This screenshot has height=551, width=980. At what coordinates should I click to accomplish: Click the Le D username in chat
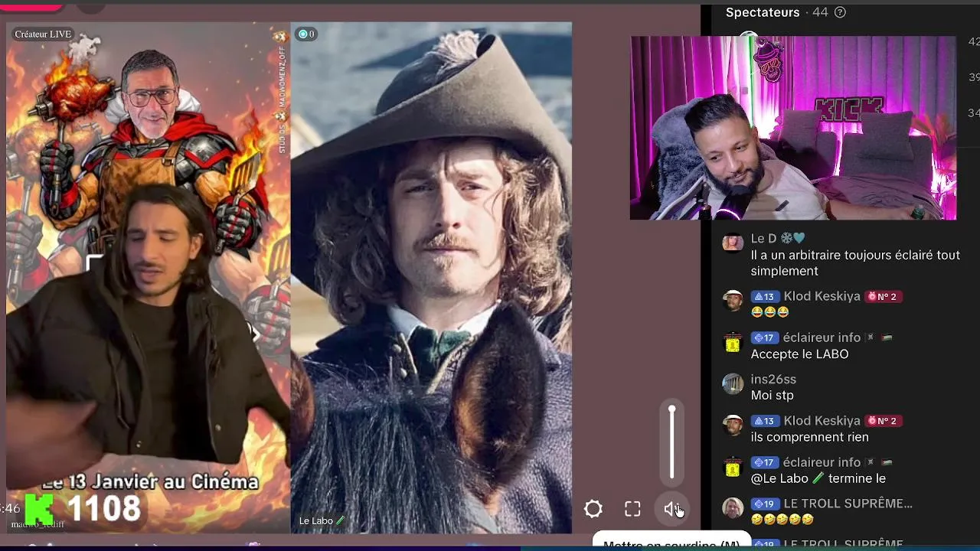click(x=763, y=239)
